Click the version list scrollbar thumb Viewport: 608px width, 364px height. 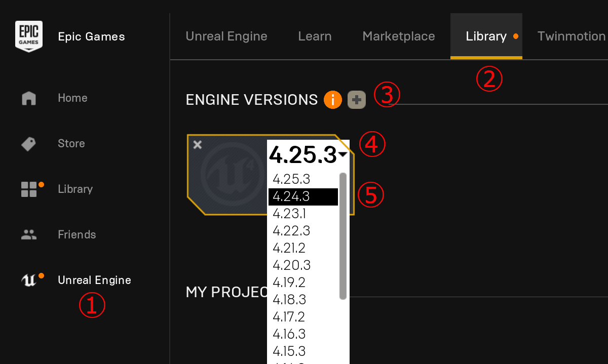point(343,236)
